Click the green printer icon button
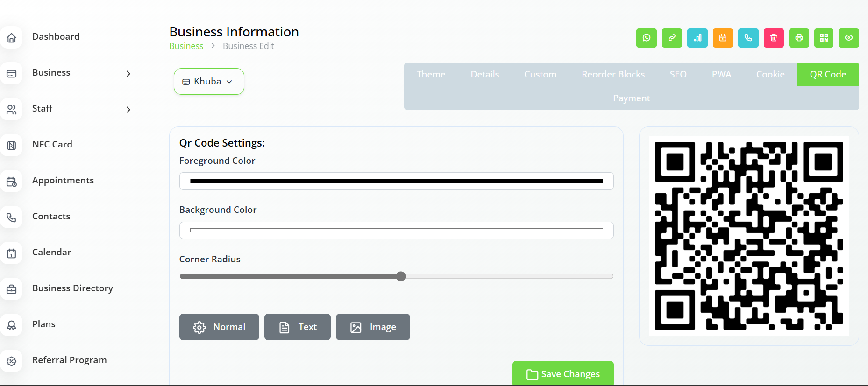Screen dimensions: 868x386 (799, 38)
